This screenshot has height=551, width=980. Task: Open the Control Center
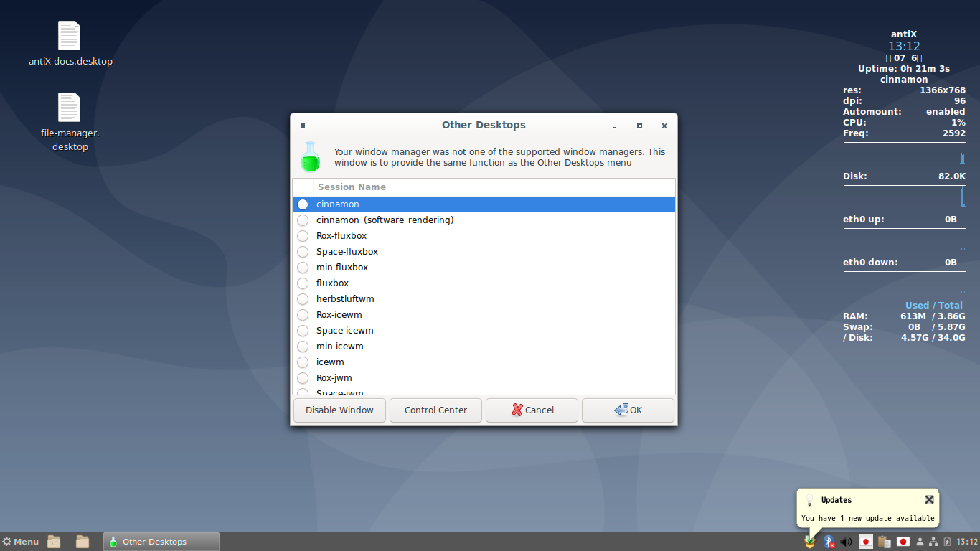pos(435,410)
